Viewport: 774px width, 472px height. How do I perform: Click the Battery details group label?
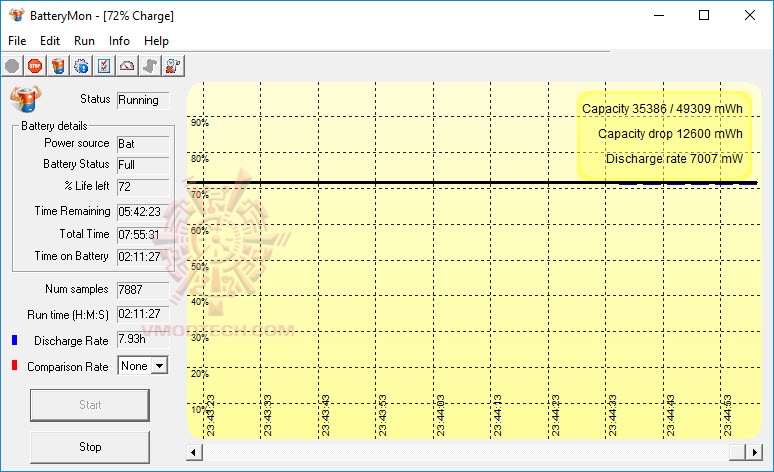54,126
